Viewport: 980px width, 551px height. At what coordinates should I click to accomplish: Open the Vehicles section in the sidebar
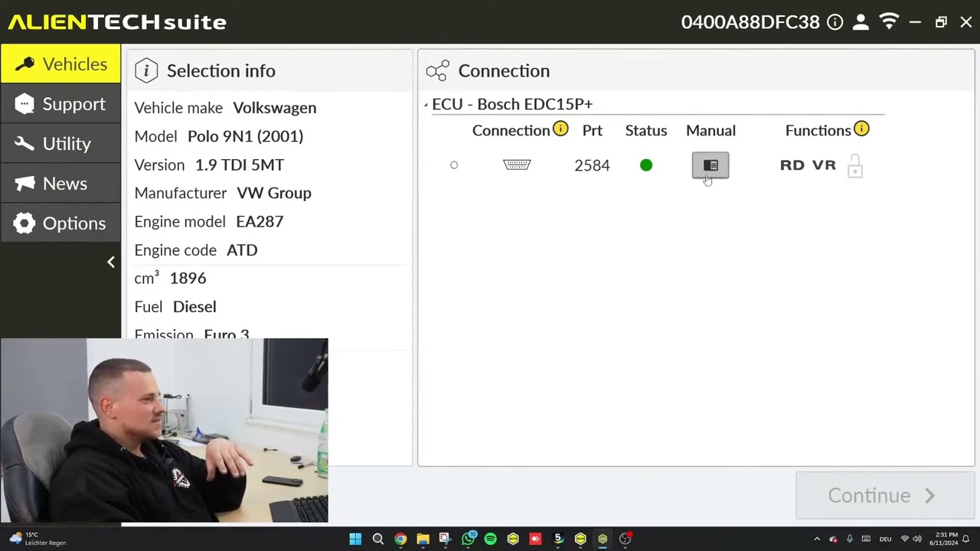click(60, 64)
